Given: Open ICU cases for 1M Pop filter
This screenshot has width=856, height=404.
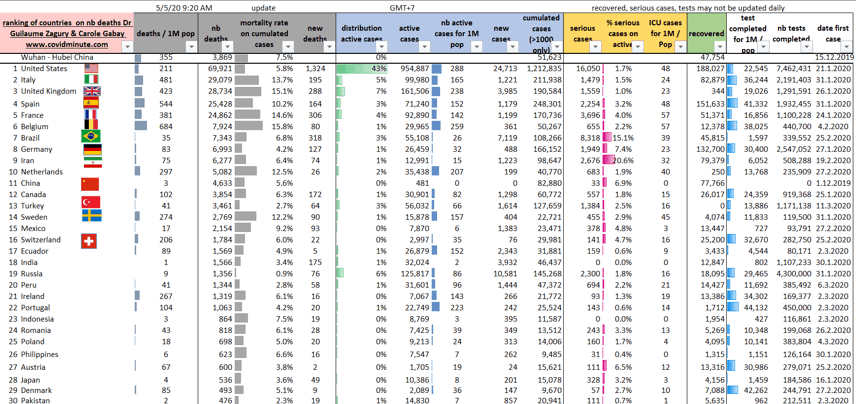Looking at the screenshot, I should 679,47.
